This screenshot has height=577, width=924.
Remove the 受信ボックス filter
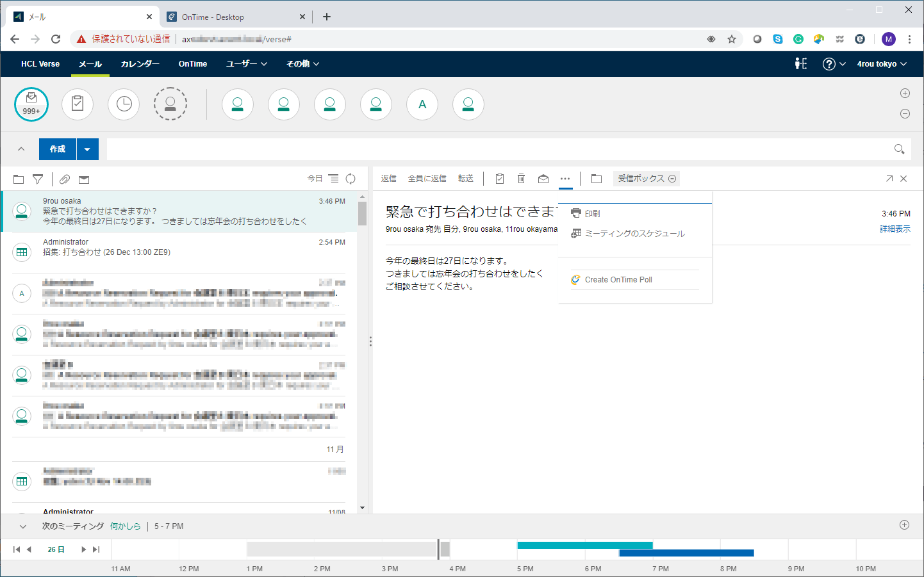click(x=672, y=179)
